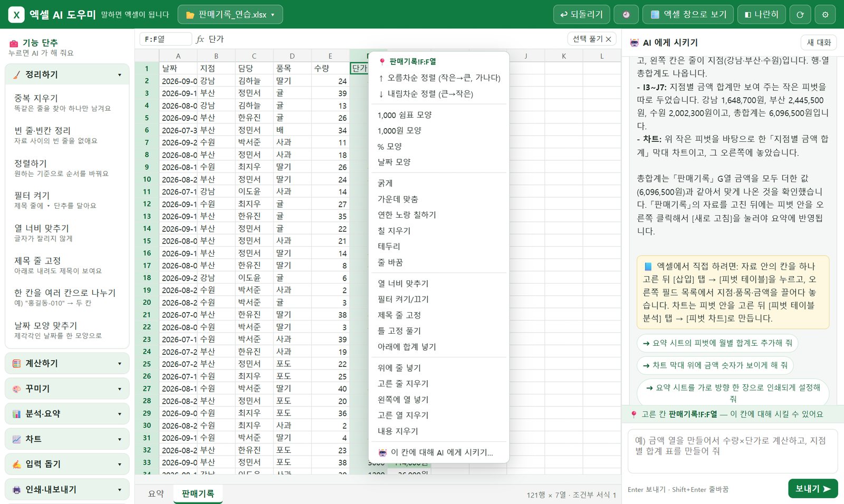This screenshot has width=844, height=504.
Task: Click suggestion 차트 막대 위에 금액 숫자
Action: [x=715, y=365]
